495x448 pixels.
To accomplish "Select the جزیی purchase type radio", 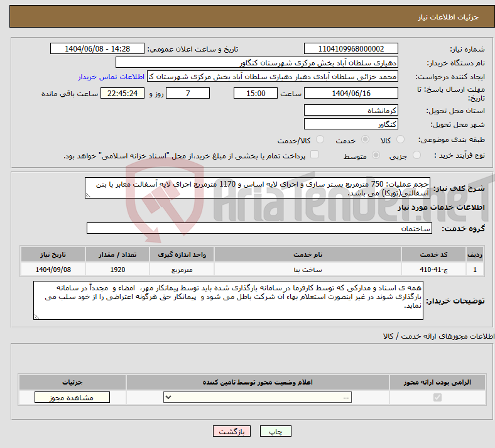I will (x=416, y=155).
